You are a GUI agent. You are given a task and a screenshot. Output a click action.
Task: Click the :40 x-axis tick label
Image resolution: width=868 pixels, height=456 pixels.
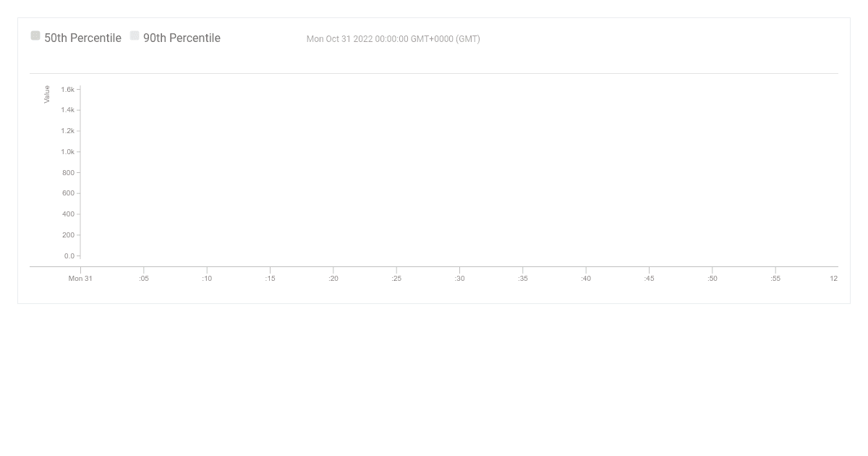pyautogui.click(x=586, y=279)
